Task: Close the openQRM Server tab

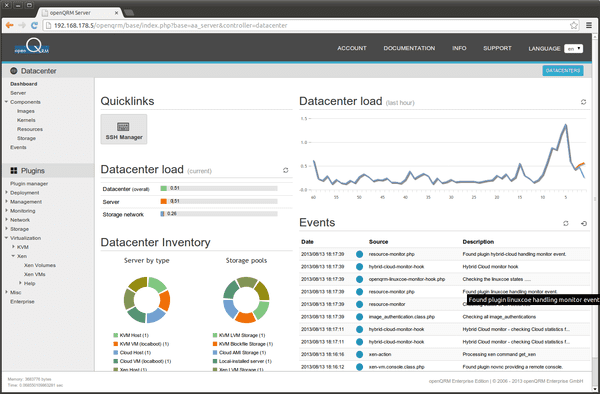Action: pos(117,13)
